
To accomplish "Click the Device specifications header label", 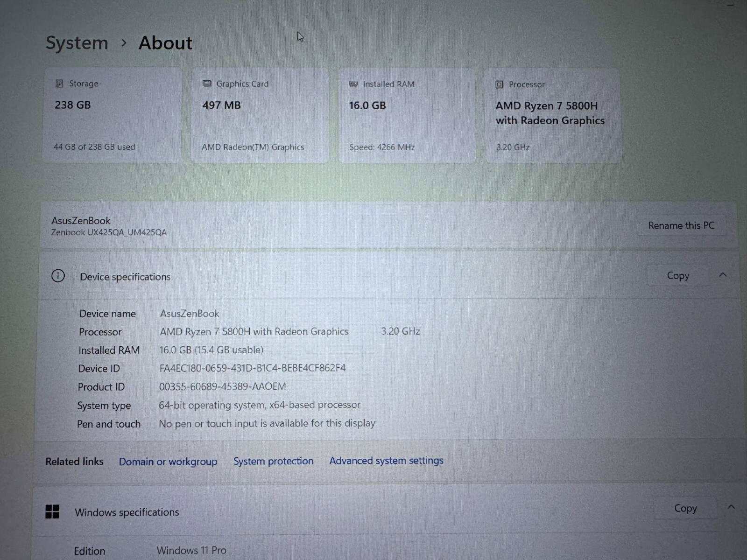I will 126,277.
